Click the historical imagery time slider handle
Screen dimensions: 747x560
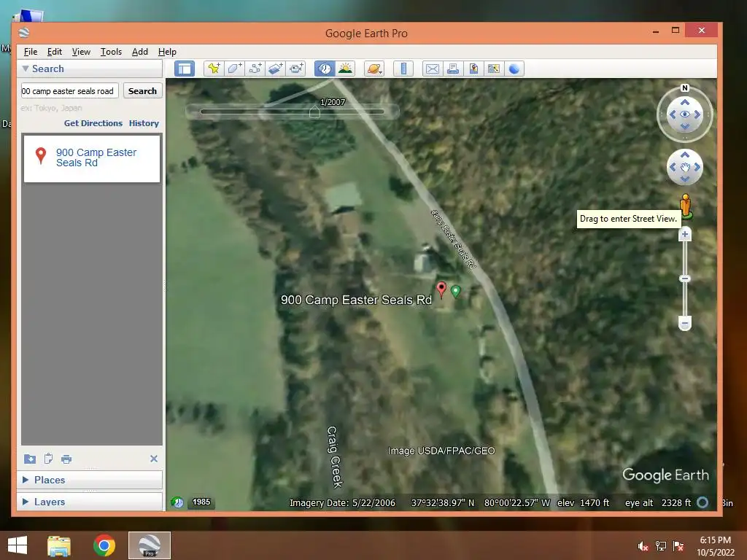(314, 112)
